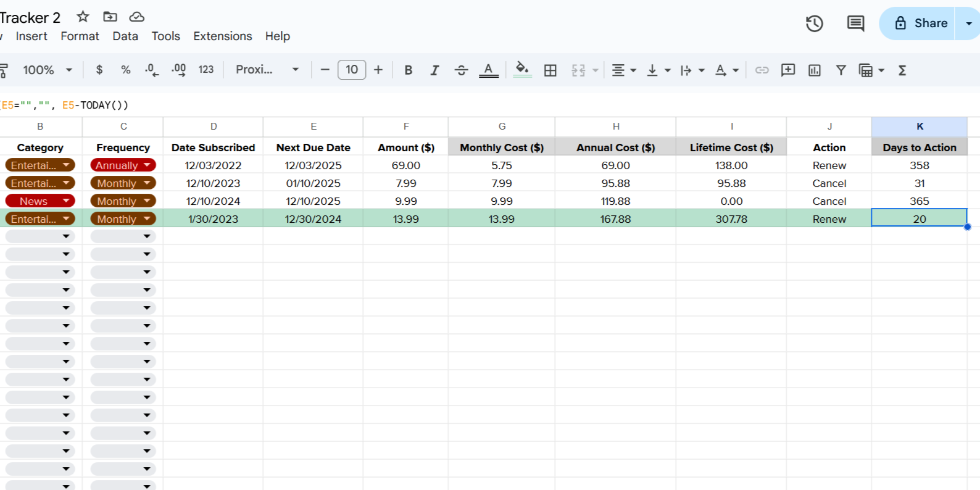Viewport: 980px width, 490px height.
Task: Insert a chart
Action: (815, 70)
